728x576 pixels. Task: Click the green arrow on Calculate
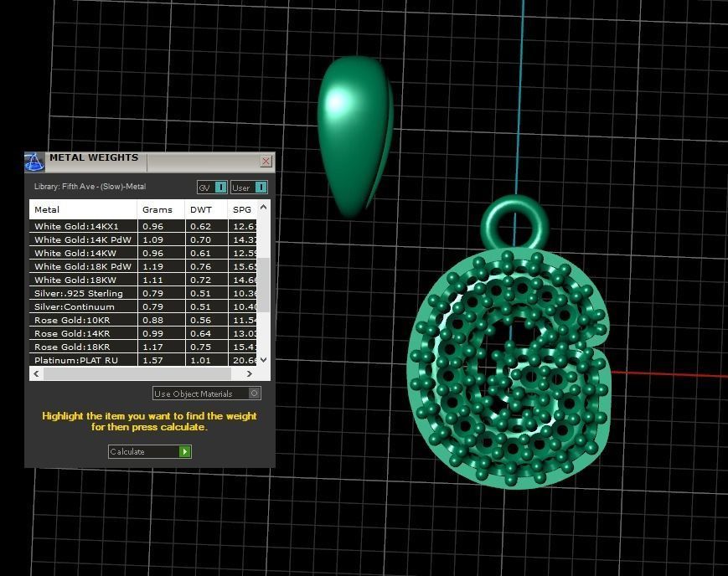pos(185,451)
